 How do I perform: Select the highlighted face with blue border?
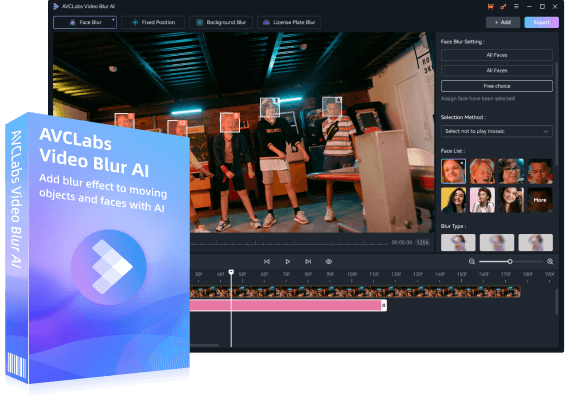453,171
